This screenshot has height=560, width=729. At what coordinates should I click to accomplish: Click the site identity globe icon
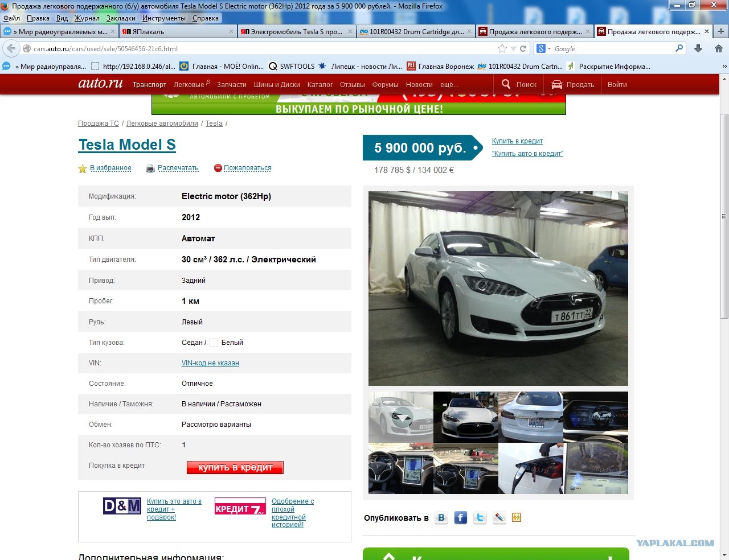27,49
